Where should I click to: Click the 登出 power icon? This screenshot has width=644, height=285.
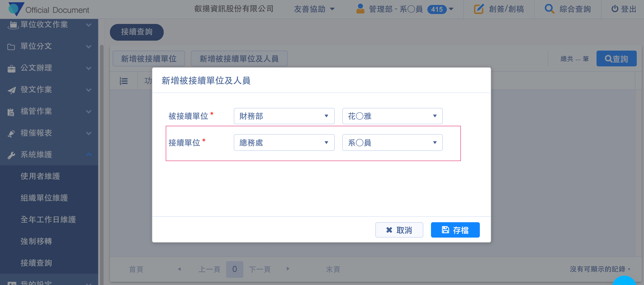[x=615, y=9]
